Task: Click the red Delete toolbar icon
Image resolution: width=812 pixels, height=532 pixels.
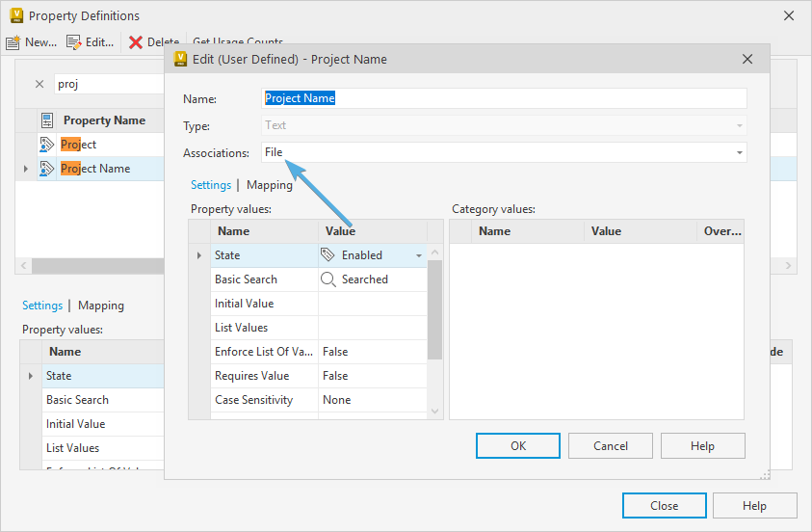Action: point(136,42)
